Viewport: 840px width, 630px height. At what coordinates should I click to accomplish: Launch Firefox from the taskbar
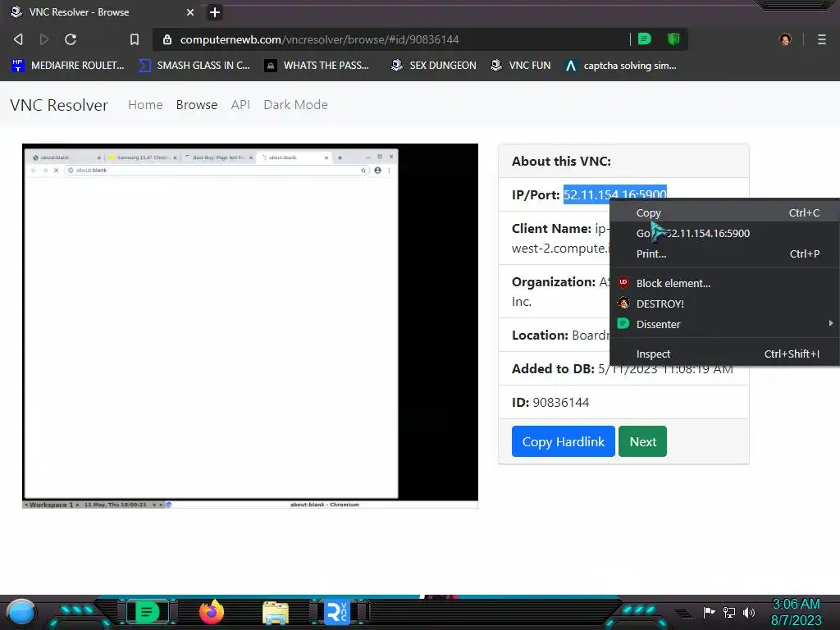(x=212, y=612)
